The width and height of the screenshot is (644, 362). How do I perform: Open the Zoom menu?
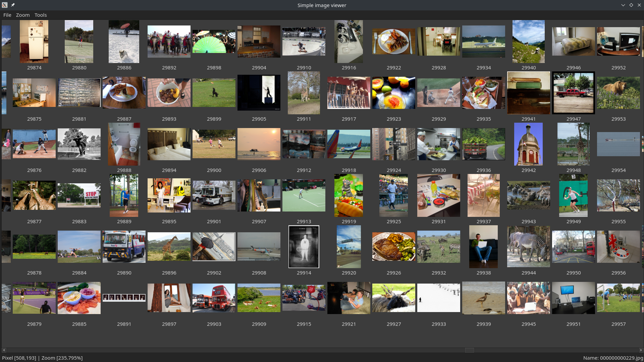pyautogui.click(x=23, y=15)
